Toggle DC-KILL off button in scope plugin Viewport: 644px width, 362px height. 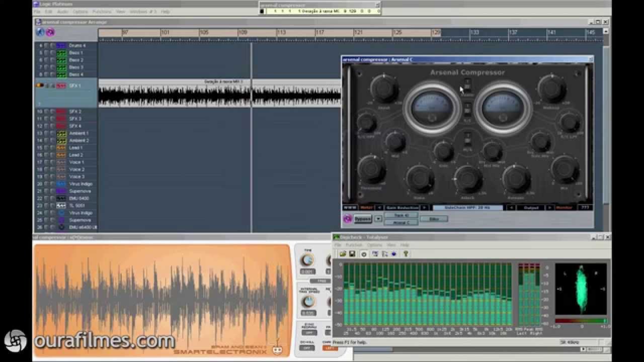coord(306,348)
